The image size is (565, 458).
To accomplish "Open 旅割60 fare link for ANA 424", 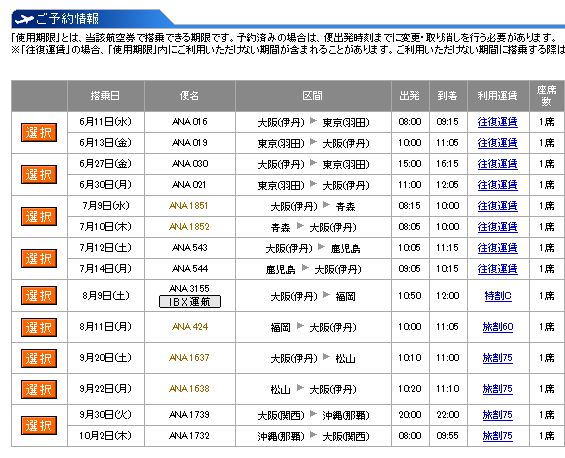I will 498,327.
